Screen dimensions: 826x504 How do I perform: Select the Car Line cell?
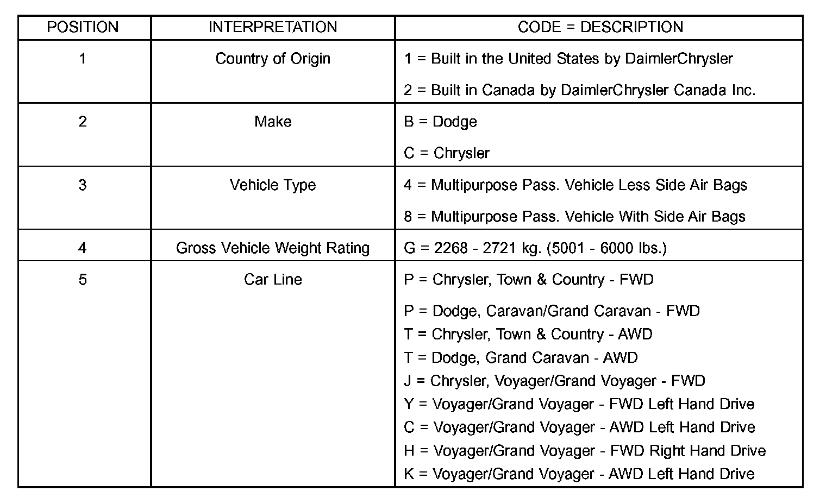(x=273, y=280)
